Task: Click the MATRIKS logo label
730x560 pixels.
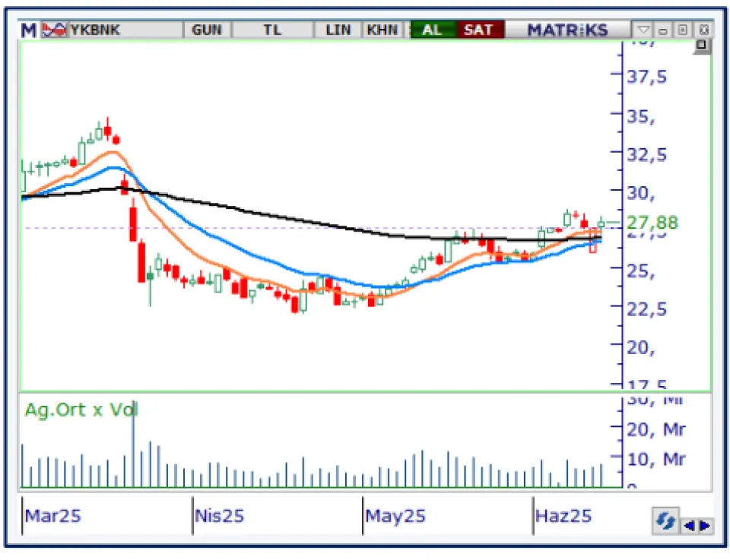Action: pos(567,30)
